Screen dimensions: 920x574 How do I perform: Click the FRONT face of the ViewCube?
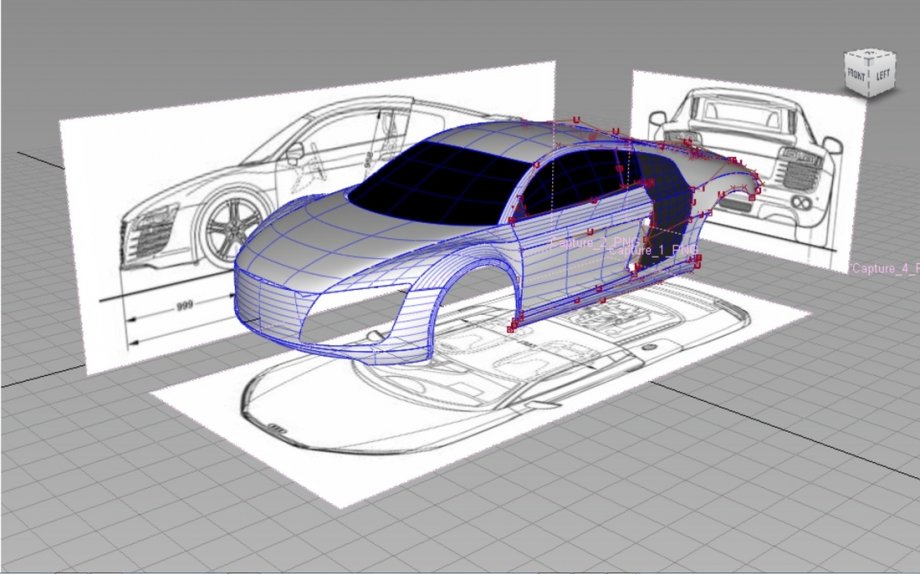(856, 75)
